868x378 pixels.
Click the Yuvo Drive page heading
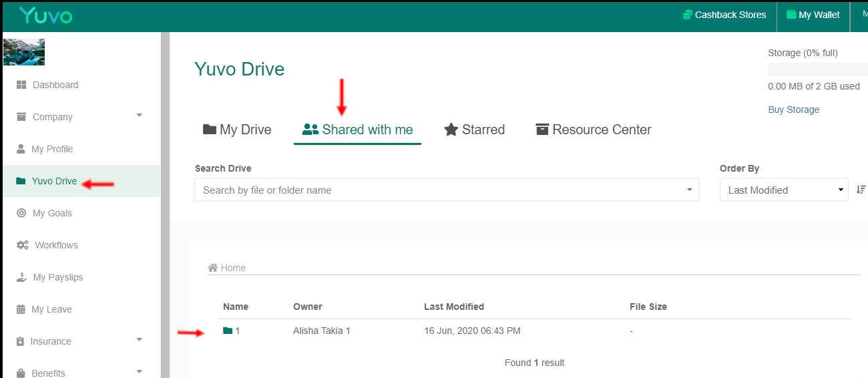pos(239,69)
